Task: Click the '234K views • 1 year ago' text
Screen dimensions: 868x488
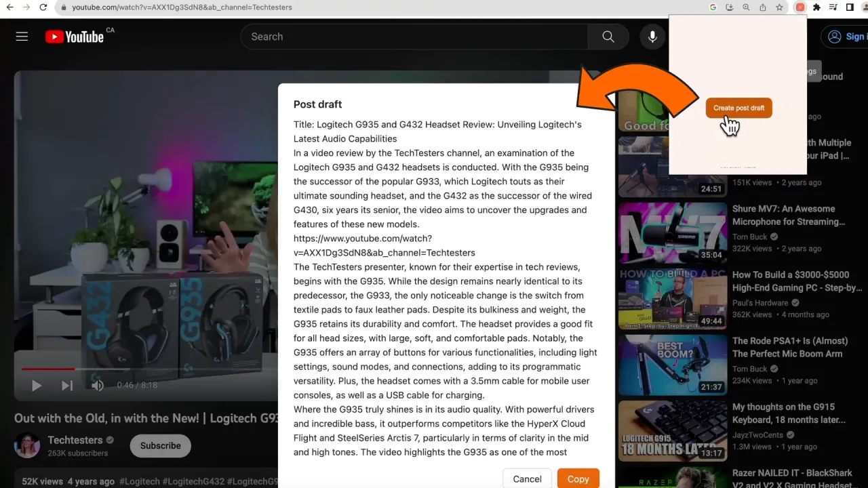Action: point(774,380)
